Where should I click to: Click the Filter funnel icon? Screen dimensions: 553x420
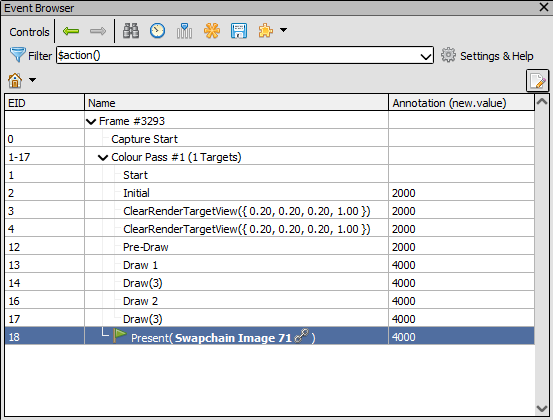coord(17,55)
